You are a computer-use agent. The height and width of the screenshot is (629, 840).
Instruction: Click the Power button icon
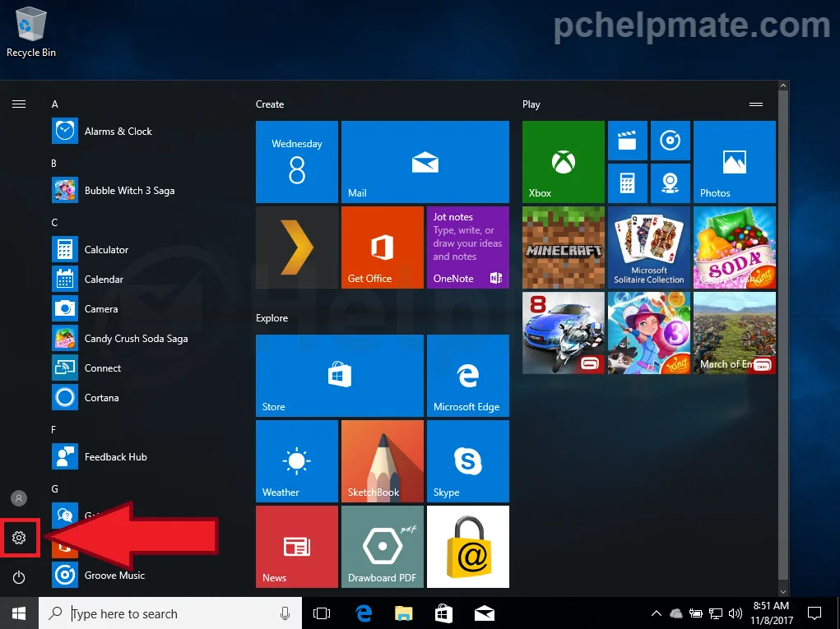19,577
